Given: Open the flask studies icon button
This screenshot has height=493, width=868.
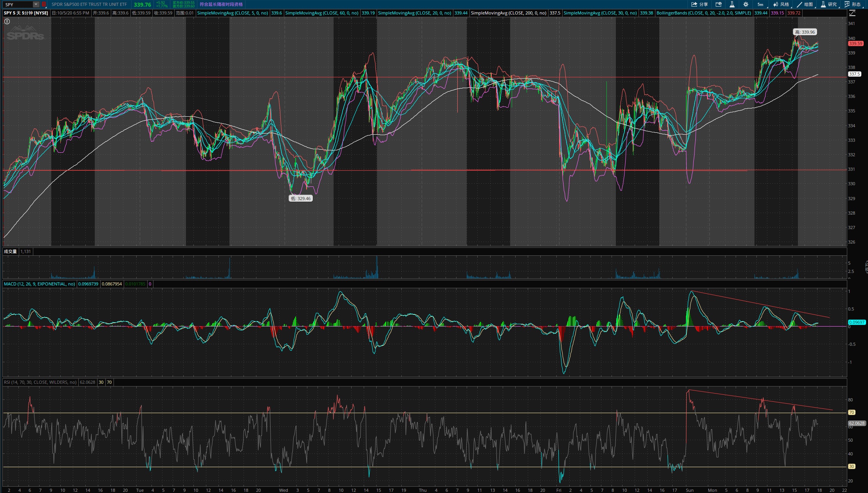Looking at the screenshot, I should (x=732, y=4).
